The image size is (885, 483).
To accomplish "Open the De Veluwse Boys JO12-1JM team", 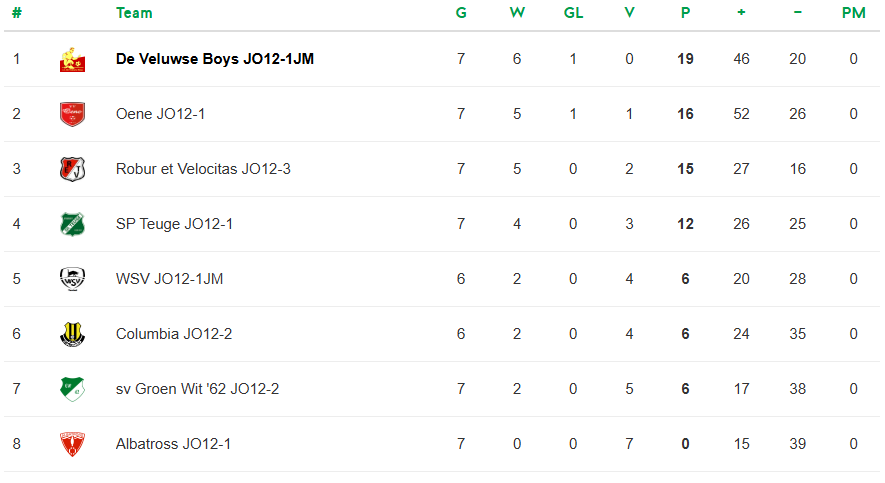I will pos(215,59).
